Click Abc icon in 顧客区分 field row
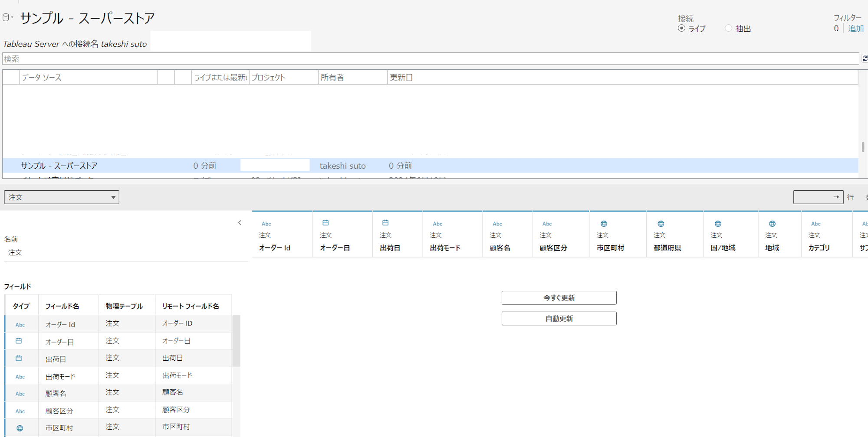 pyautogui.click(x=20, y=411)
